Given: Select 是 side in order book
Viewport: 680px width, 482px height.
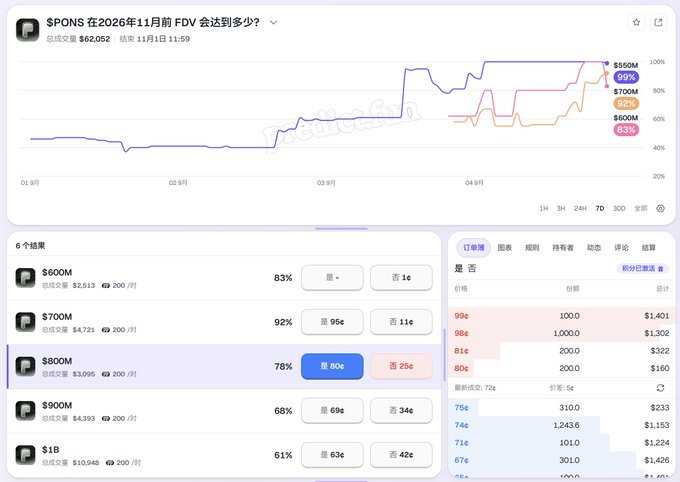Looking at the screenshot, I should pos(459,268).
